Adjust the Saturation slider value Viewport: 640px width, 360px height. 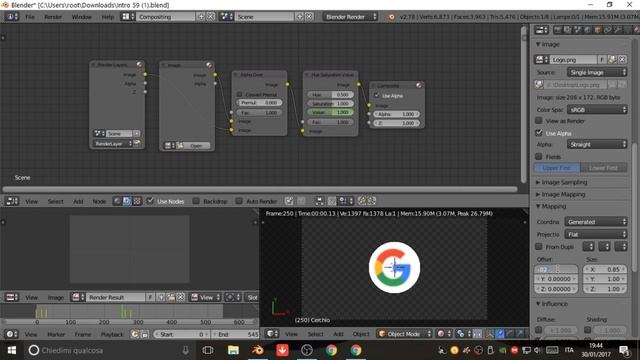tap(331, 104)
